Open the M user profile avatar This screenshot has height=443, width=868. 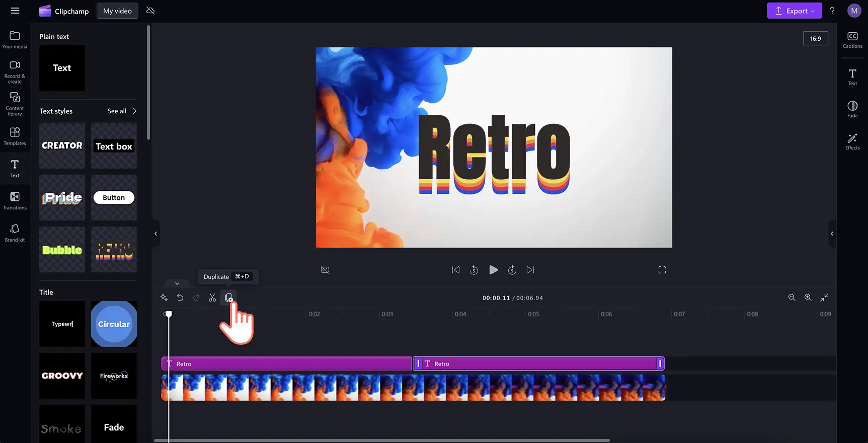point(854,11)
